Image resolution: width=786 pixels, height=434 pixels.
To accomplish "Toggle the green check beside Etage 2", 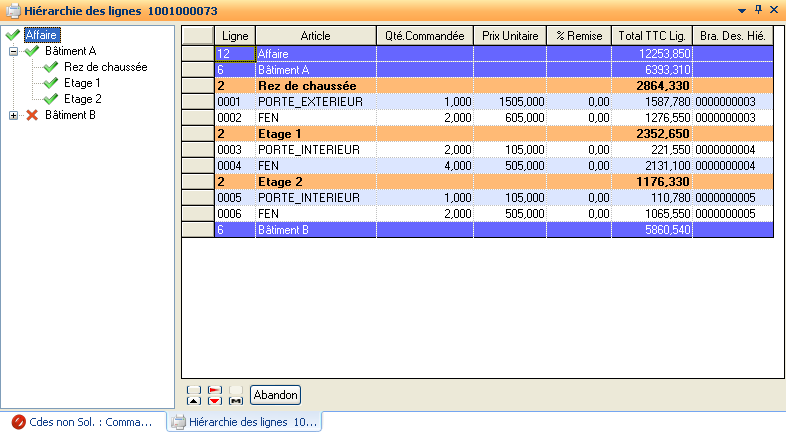I will point(51,99).
